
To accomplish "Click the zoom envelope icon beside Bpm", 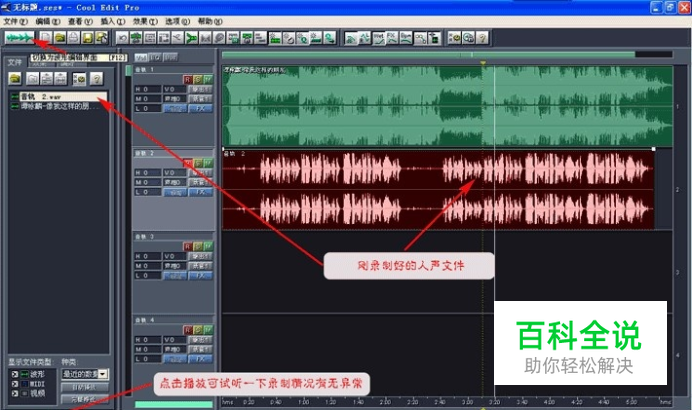I will (420, 38).
